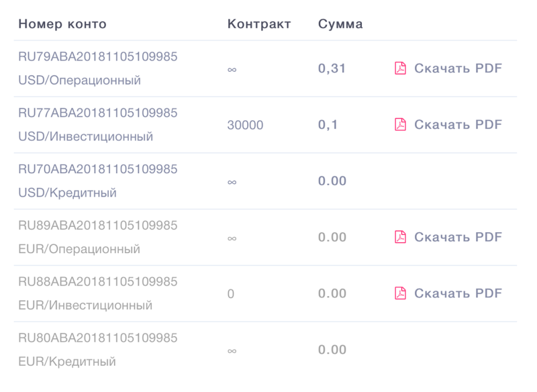The height and width of the screenshot is (392, 537).
Task: Select account number RU79ABA20181105109985
Action: 98,56
